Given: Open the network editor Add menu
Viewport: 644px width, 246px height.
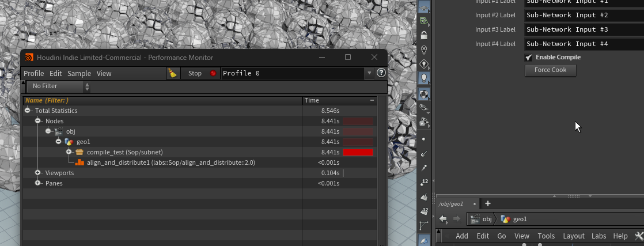Looking at the screenshot, I should click(x=461, y=236).
